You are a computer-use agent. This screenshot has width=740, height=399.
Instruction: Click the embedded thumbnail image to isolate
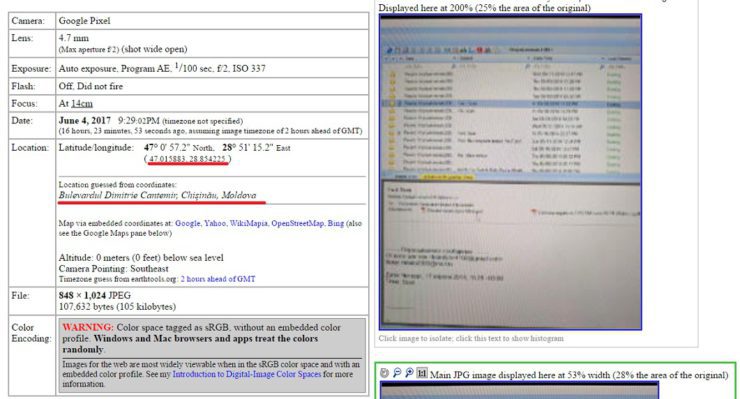tap(510, 172)
